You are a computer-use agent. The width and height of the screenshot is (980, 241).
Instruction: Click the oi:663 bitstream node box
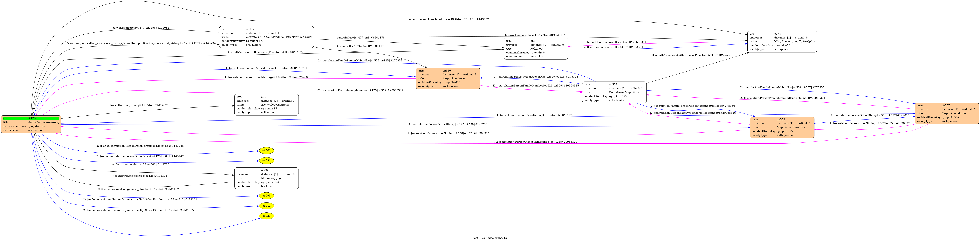pyautogui.click(x=266, y=178)
